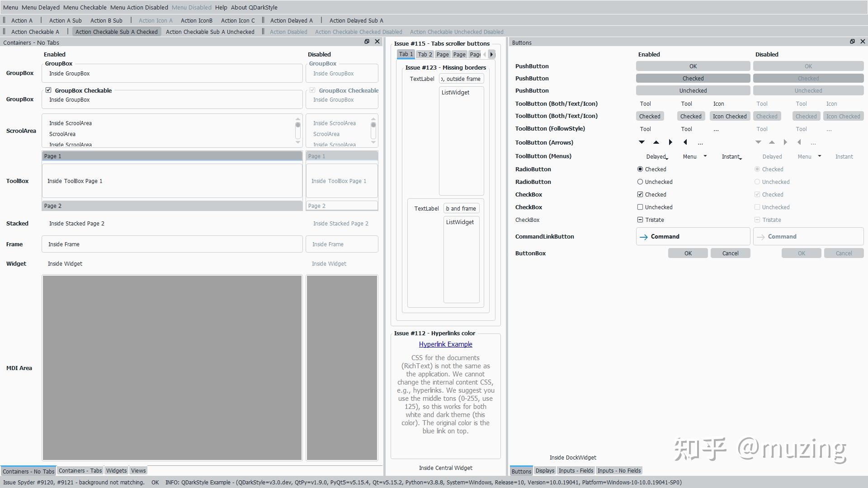Click the Hyperlink Example link
This screenshot has height=488, width=868.
click(x=445, y=344)
